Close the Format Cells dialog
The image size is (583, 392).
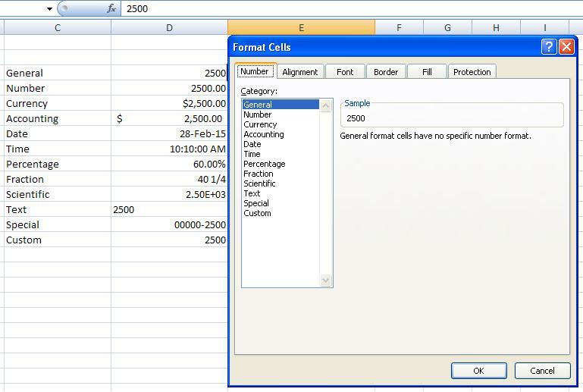pos(566,47)
